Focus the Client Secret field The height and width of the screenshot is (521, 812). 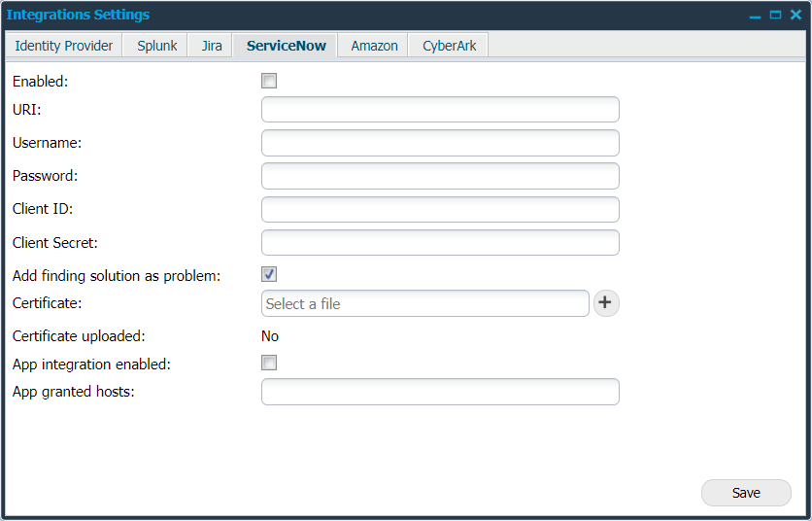click(440, 242)
